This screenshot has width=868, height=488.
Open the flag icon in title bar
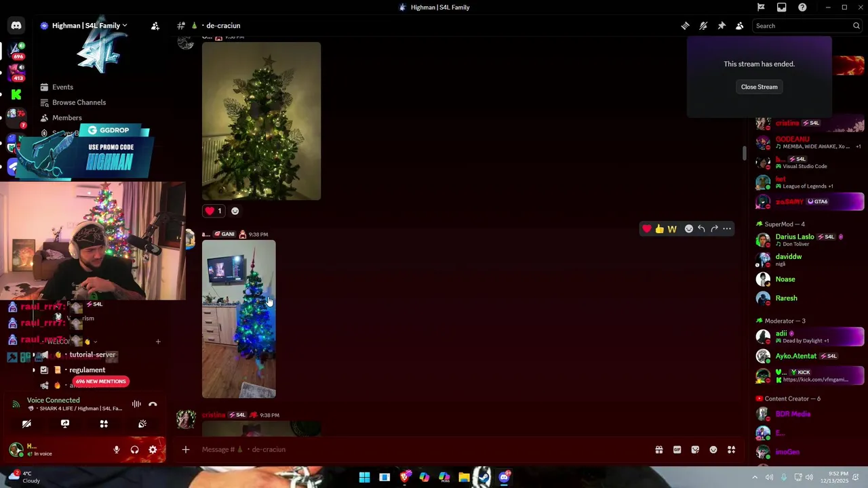pos(761,7)
